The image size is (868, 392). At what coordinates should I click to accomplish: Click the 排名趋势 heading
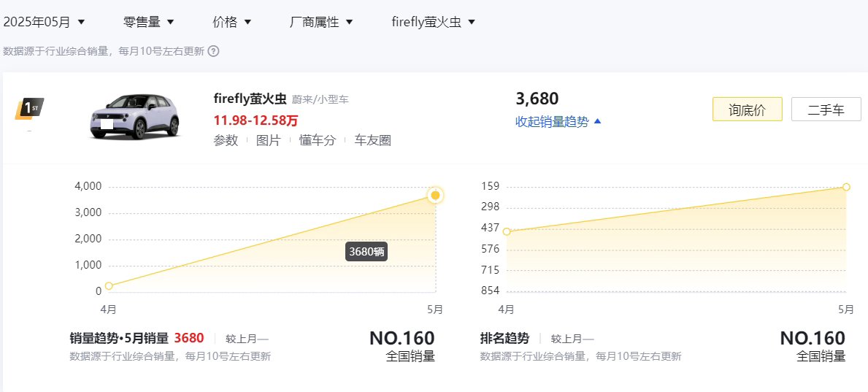pyautogui.click(x=504, y=338)
